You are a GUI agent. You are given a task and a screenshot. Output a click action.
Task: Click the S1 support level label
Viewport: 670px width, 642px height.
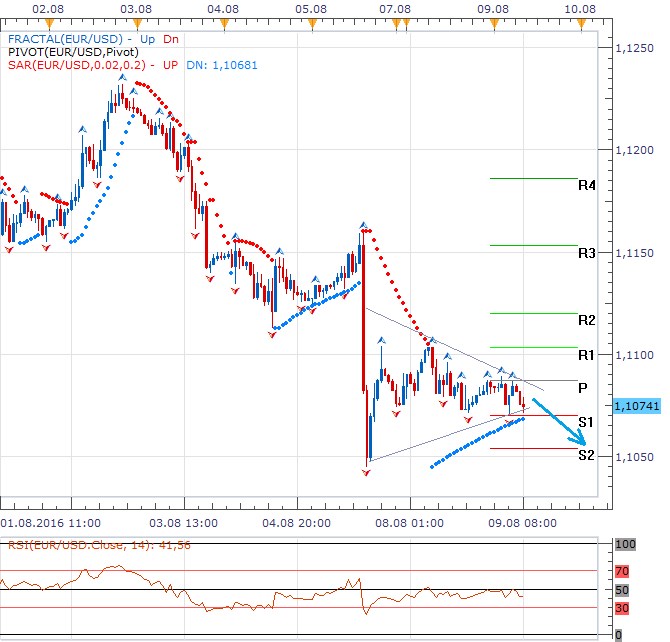(586, 422)
